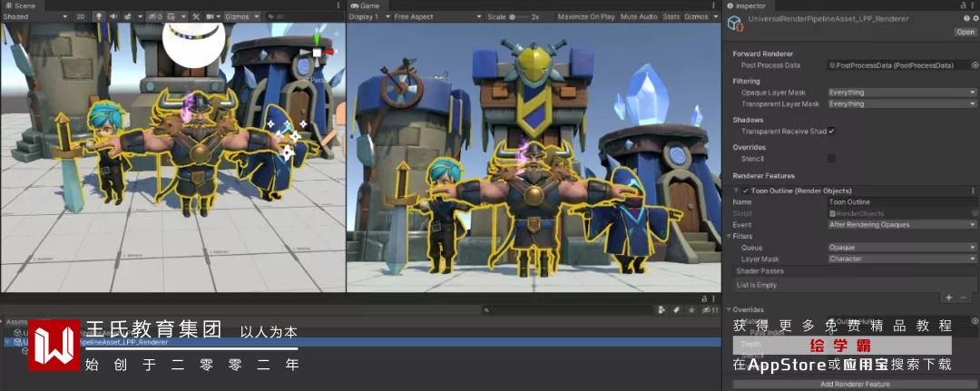Click the Outline material object picker
The height and width of the screenshot is (391, 980).
[975, 321]
